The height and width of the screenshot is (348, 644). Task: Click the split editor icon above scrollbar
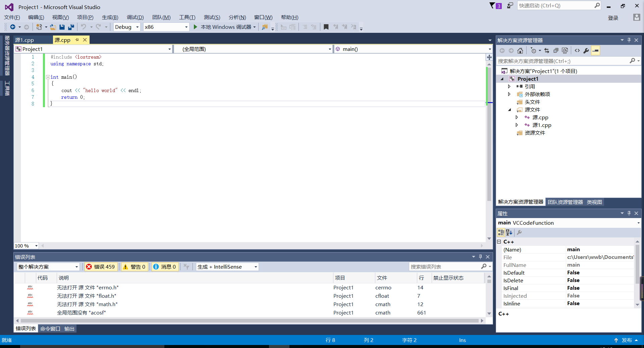tap(489, 57)
